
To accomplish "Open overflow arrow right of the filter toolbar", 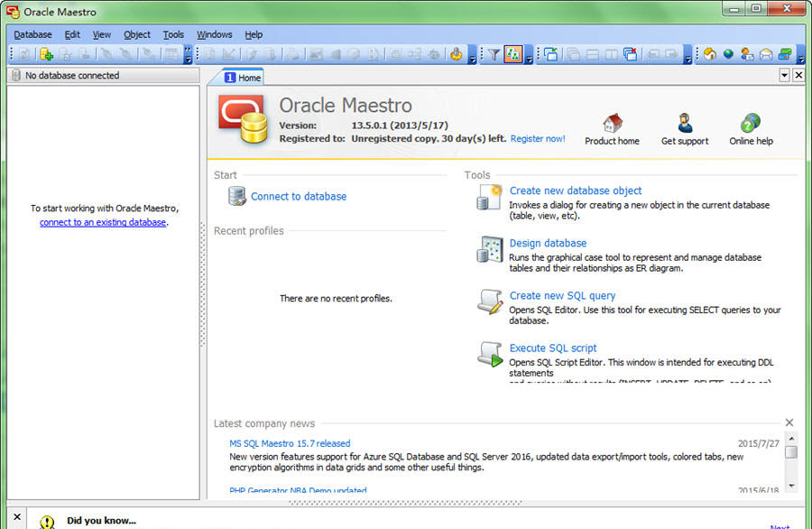I will pyautogui.click(x=529, y=54).
